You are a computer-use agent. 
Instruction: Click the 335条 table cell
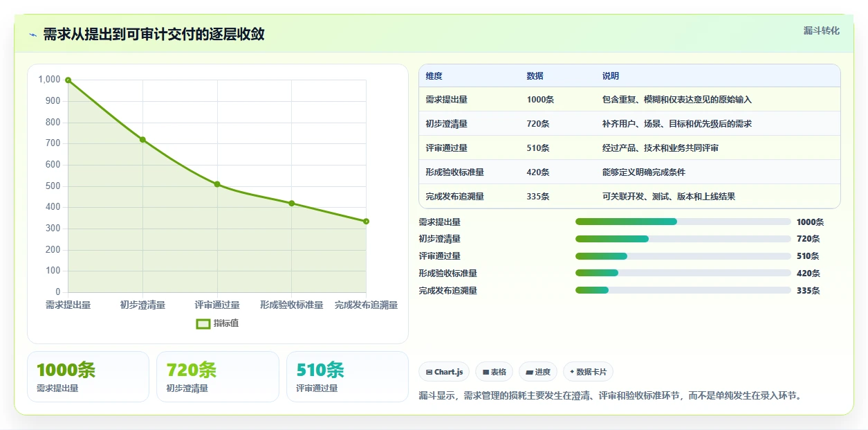[x=538, y=197]
